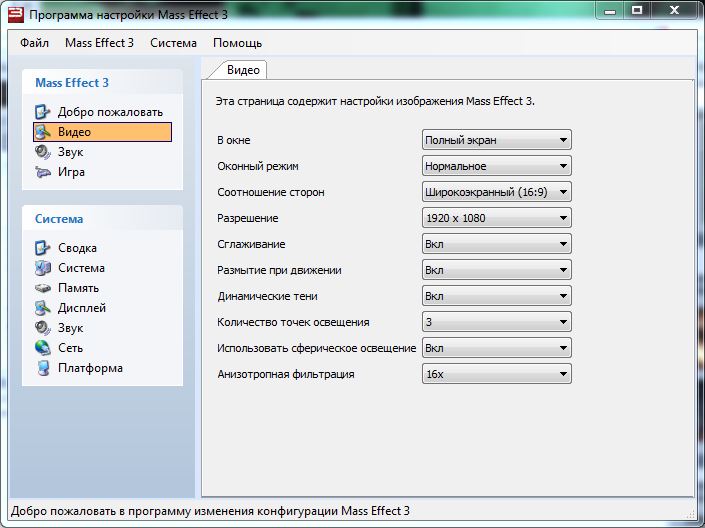Minimize the settings window

coord(610,11)
